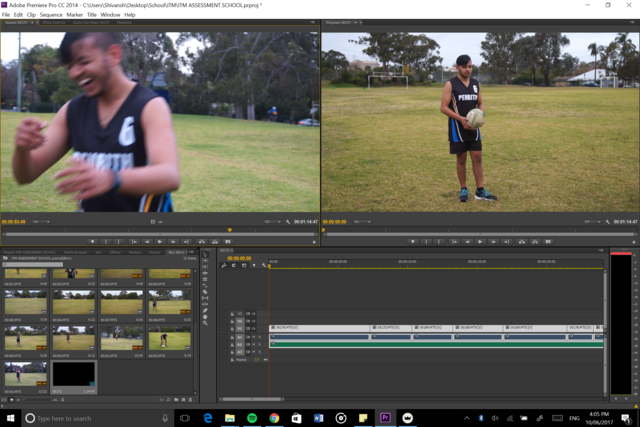
Task: Toggle track output eye for V1
Action: coord(253,329)
